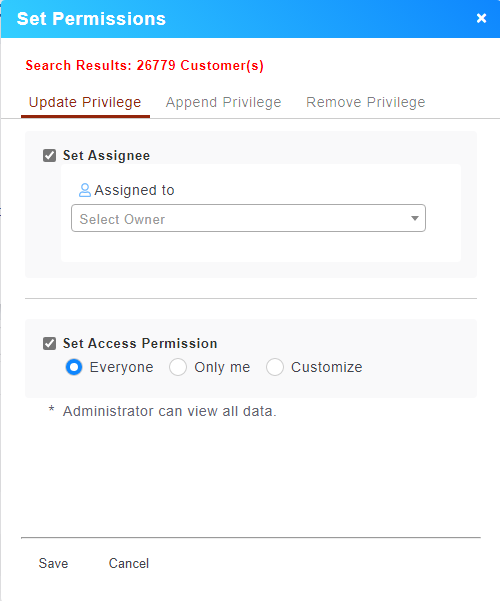Choose the Only me radio option
The image size is (500, 601).
tap(178, 367)
